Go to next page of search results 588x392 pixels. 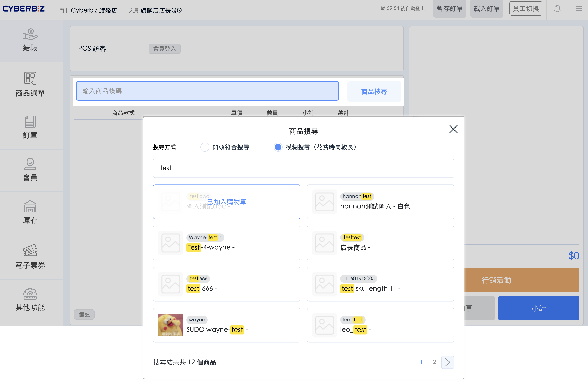[x=447, y=362]
